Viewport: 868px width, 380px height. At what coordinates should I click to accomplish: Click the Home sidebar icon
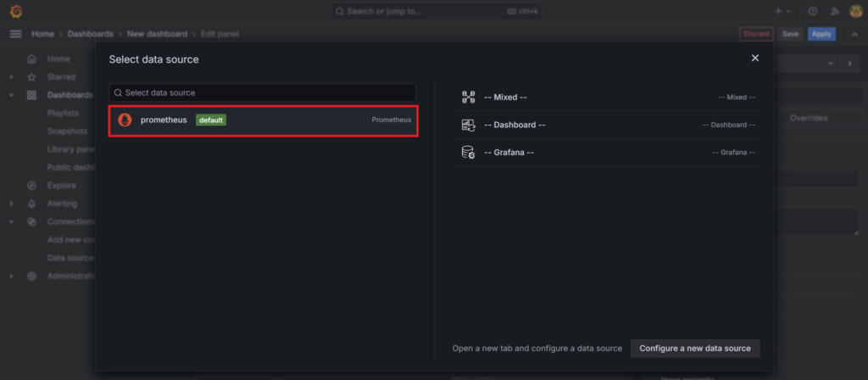click(x=31, y=59)
